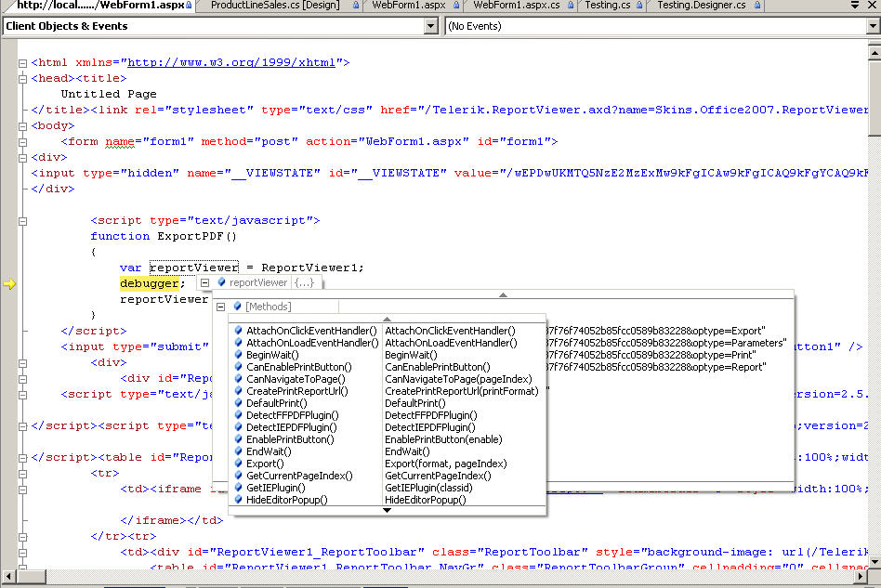Viewport: 881px width, 588px height.
Task: Click the method icon beside GetCurrentPageIndex()
Action: (x=238, y=475)
